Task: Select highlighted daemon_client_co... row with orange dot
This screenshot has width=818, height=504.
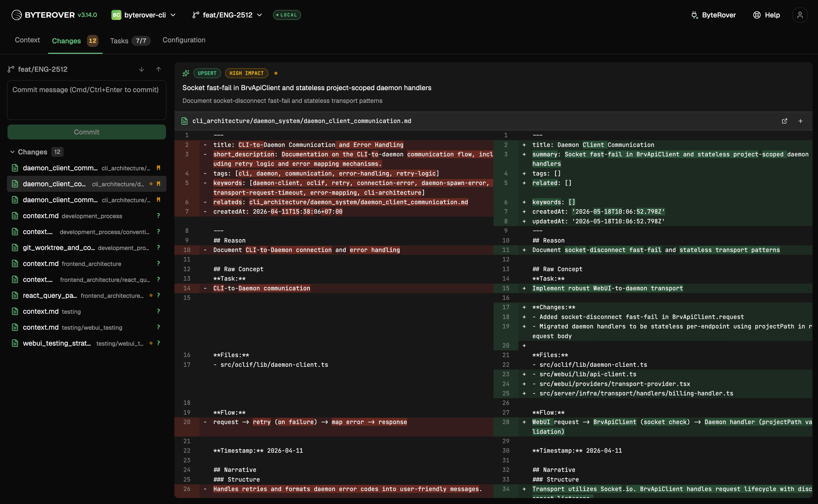Action: (87, 184)
